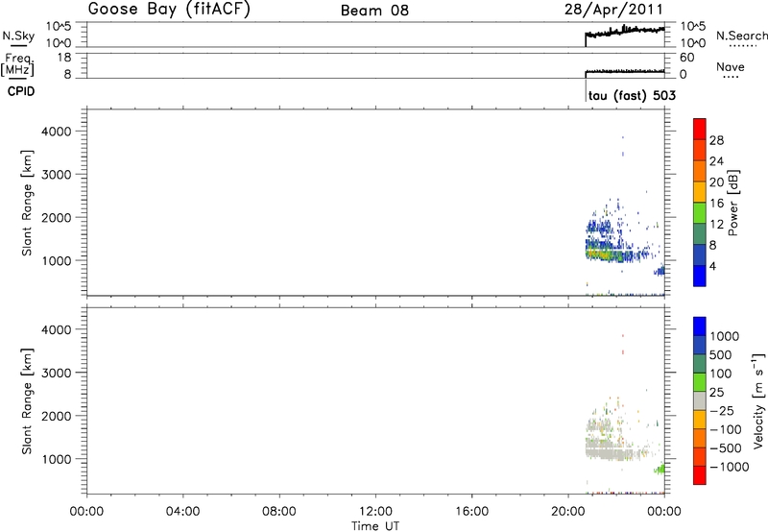Click the velocity panel 'Slant Range [km]' label

point(27,401)
